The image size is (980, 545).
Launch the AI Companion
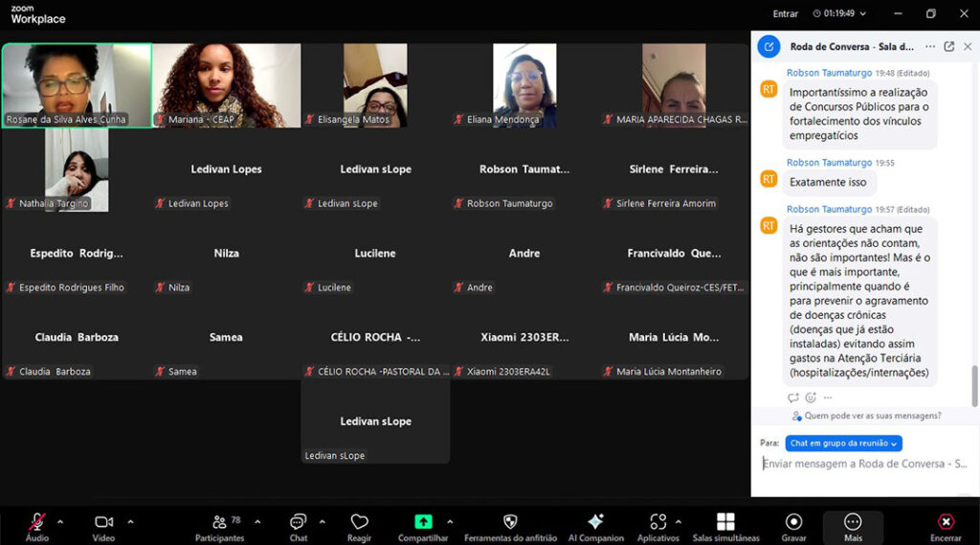[595, 522]
